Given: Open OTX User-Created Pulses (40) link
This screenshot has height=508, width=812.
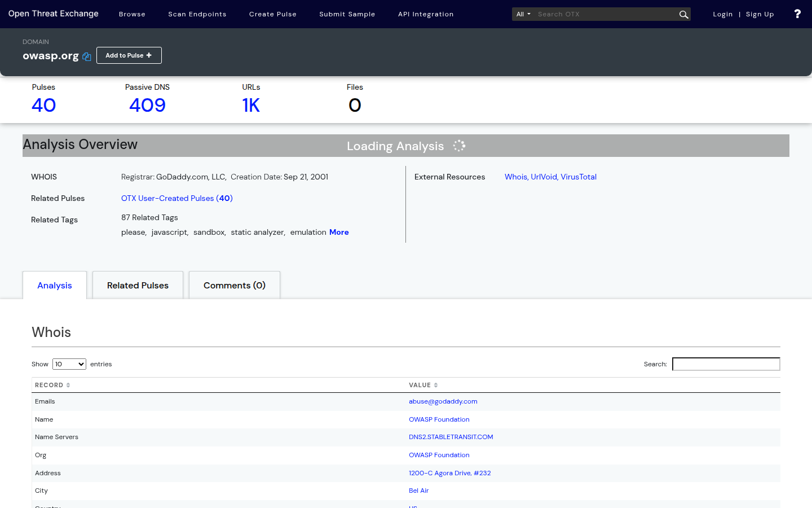Looking at the screenshot, I should tap(177, 198).
